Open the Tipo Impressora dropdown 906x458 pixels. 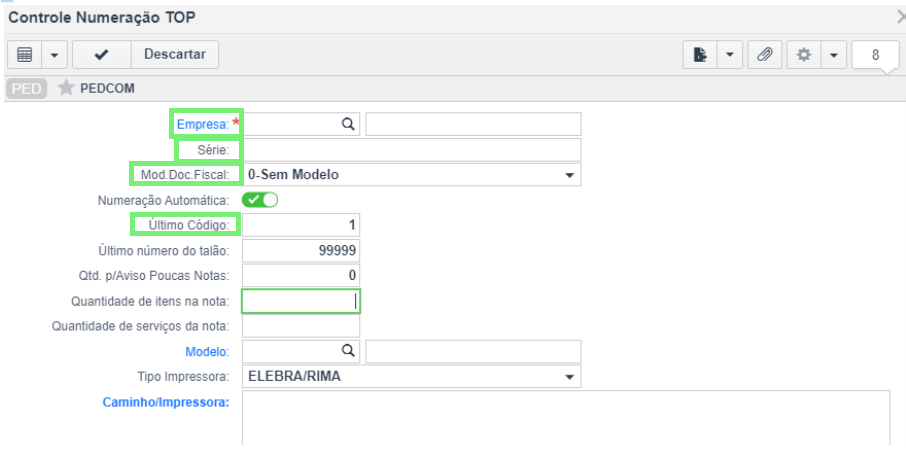point(411,377)
